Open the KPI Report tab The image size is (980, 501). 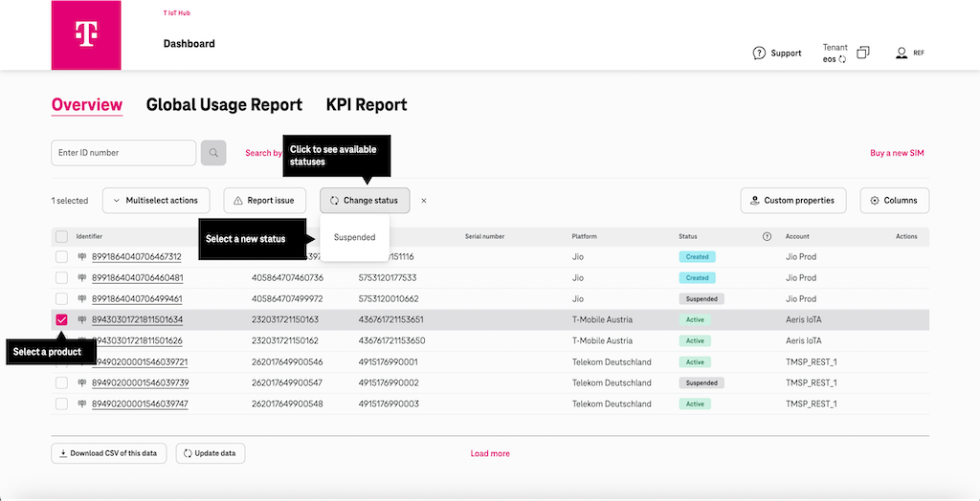[367, 105]
